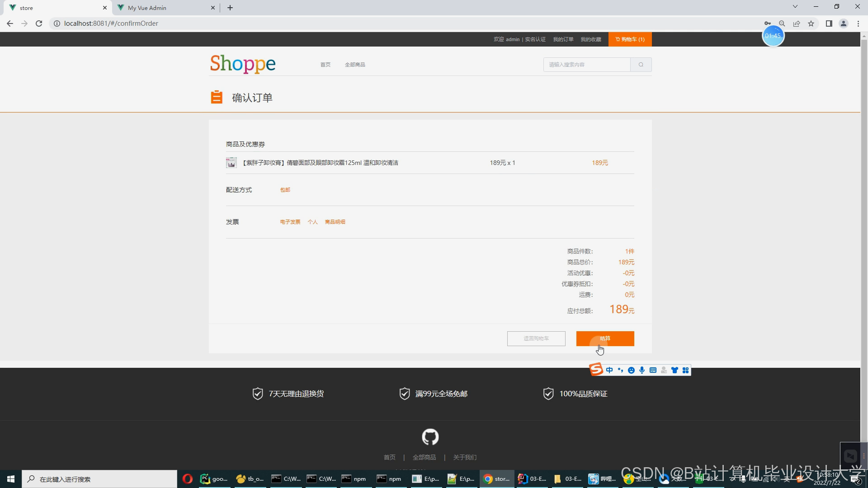868x488 pixels.
Task: Click the search magnifier button
Action: coord(641,65)
